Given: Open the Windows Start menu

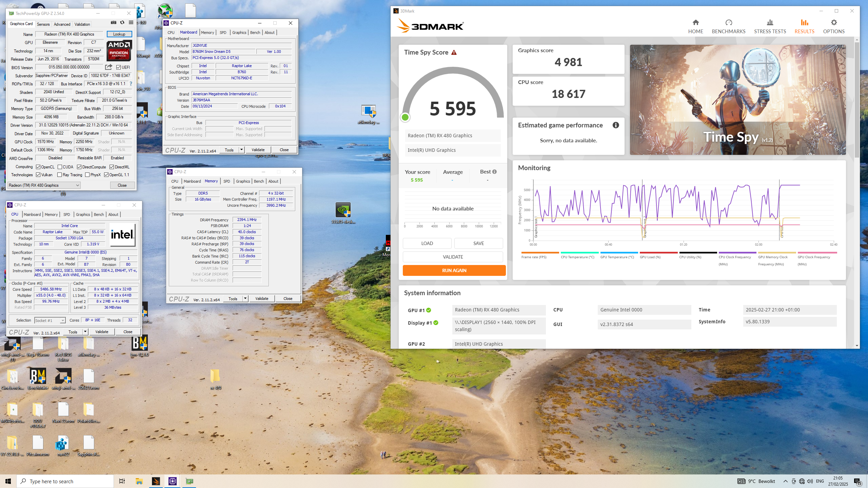Looking at the screenshot, I should [8, 481].
